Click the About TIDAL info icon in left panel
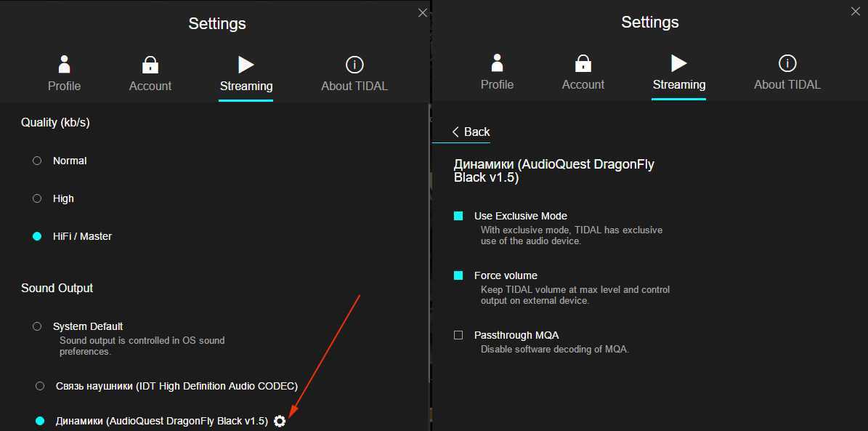 354,65
